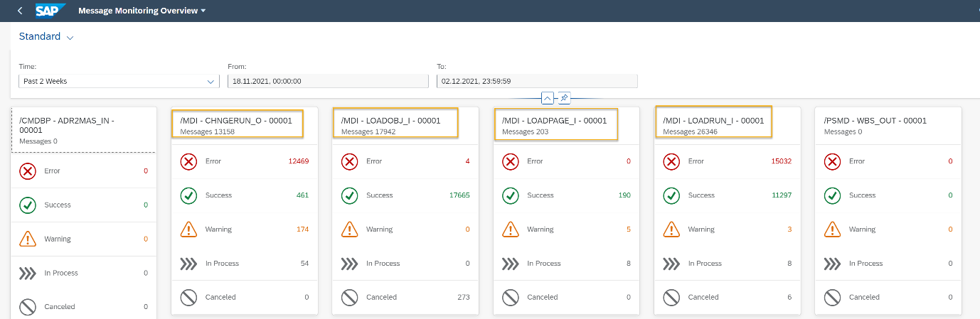This screenshot has width=980, height=319.
Task: Click the Canceled icon in WBS_OUT card
Action: [x=831, y=298]
